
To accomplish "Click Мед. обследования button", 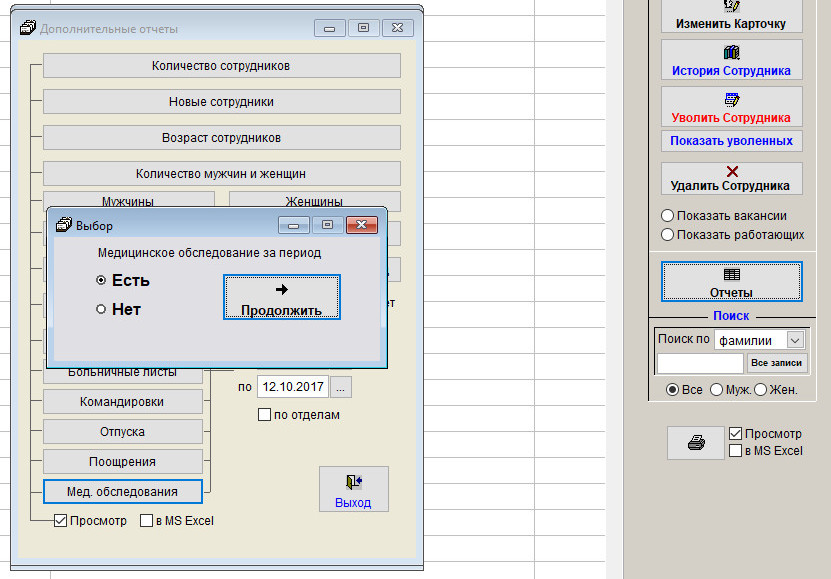I will pos(122,492).
